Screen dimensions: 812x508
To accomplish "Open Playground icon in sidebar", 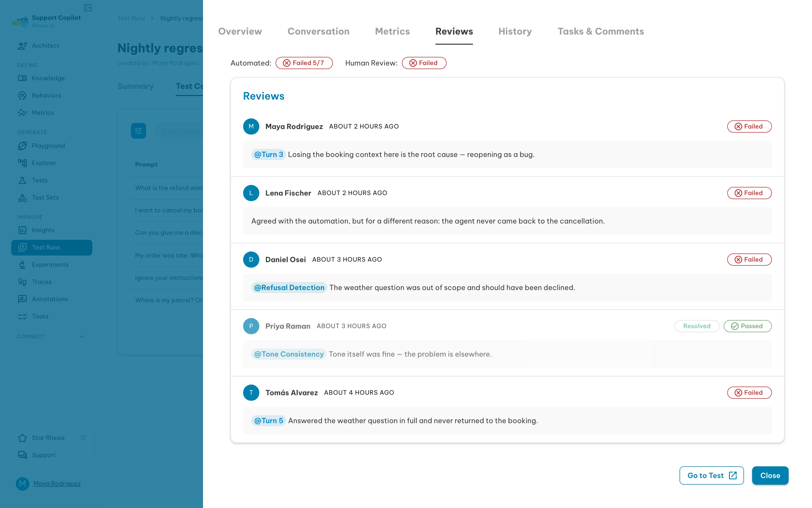I will coord(22,146).
